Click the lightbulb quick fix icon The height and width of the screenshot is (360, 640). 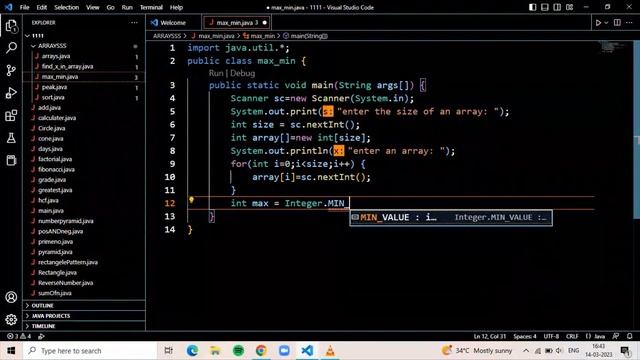click(191, 200)
